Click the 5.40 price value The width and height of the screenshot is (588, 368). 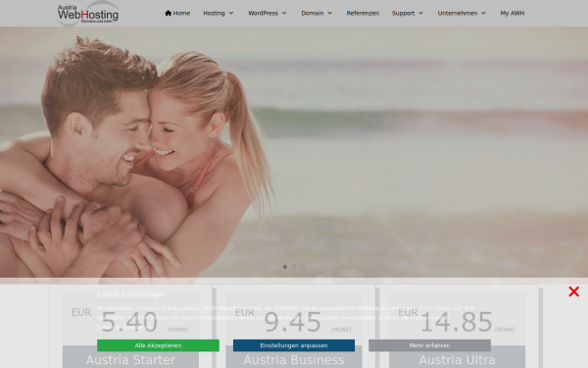tap(129, 322)
